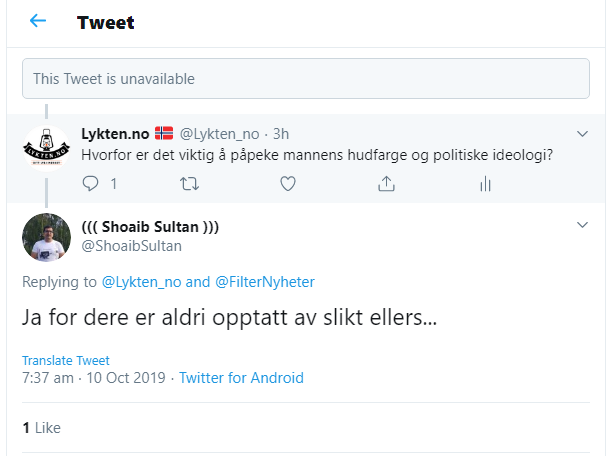Image resolution: width=614 pixels, height=456 pixels.
Task: Click the unavailable tweet box
Action: click(306, 78)
